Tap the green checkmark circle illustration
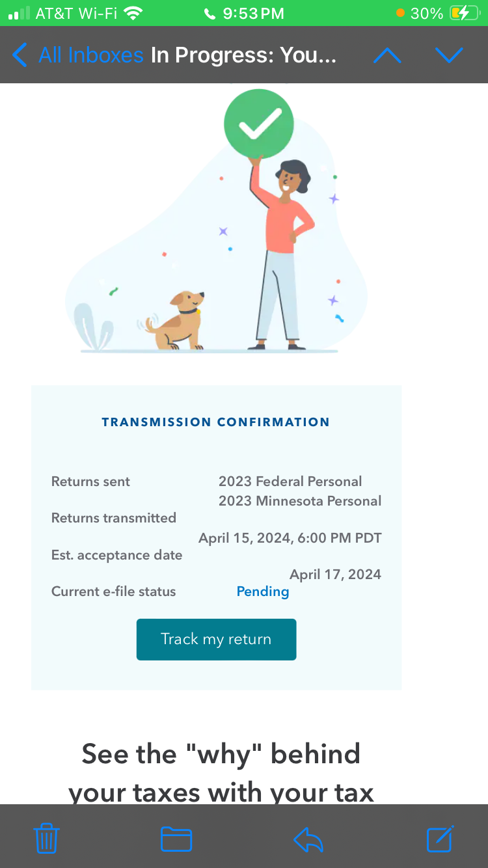Screen dimensions: 488x868 [259, 124]
